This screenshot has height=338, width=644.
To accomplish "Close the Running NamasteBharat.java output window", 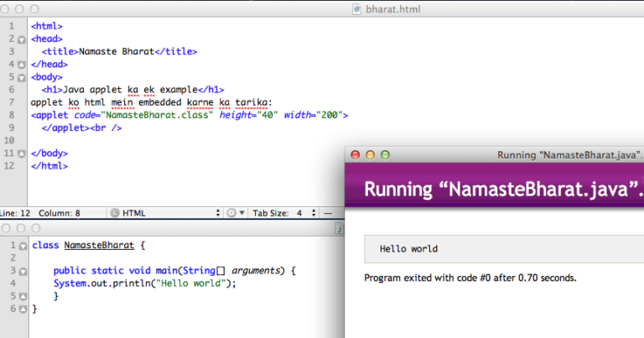I will tap(356, 155).
